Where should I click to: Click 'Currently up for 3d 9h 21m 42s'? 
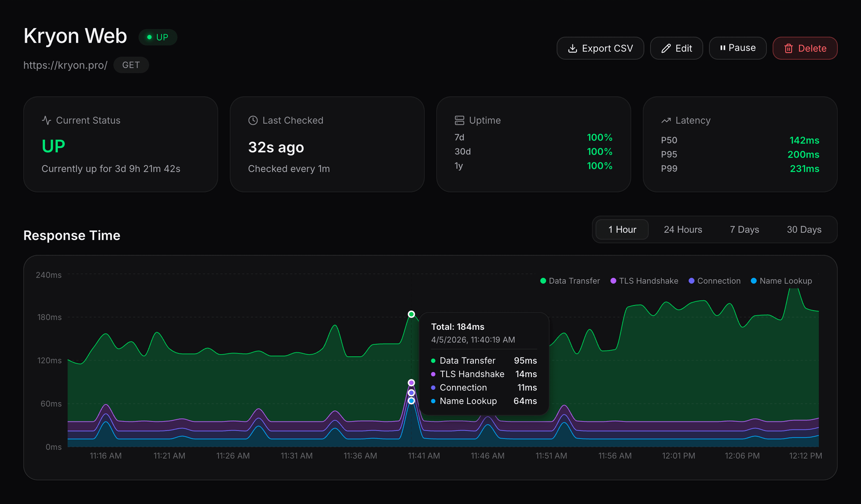point(111,169)
